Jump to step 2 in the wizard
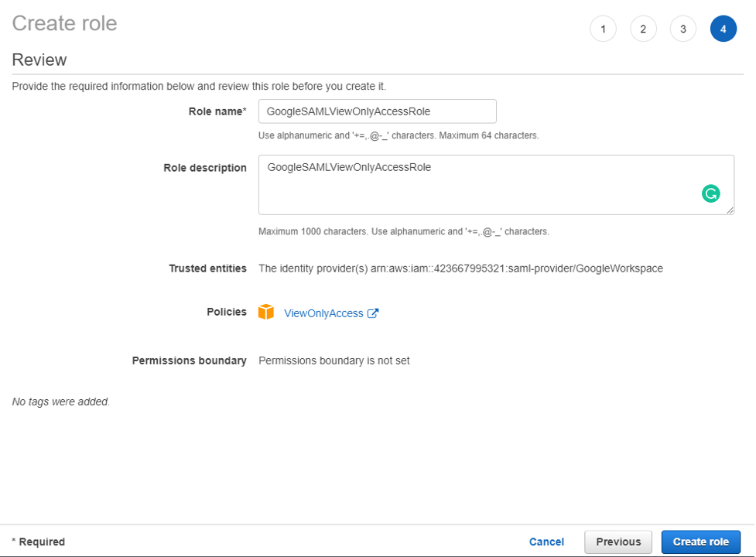Viewport: 756px width, 557px height. coord(643,28)
